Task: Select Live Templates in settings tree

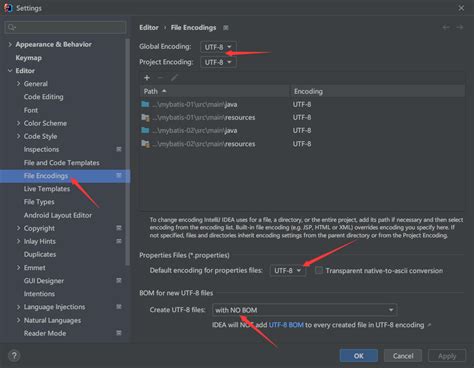Action: [x=47, y=189]
